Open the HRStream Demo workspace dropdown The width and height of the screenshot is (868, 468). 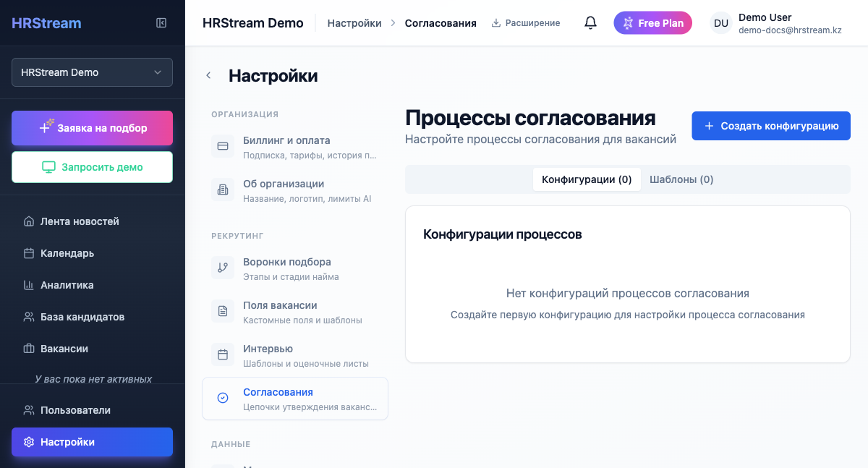click(x=92, y=72)
